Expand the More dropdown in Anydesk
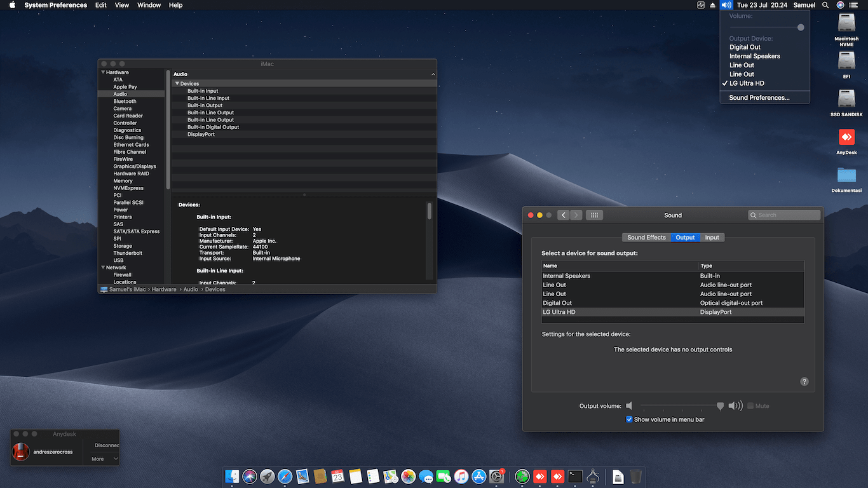This screenshot has width=868, height=488. click(x=105, y=459)
